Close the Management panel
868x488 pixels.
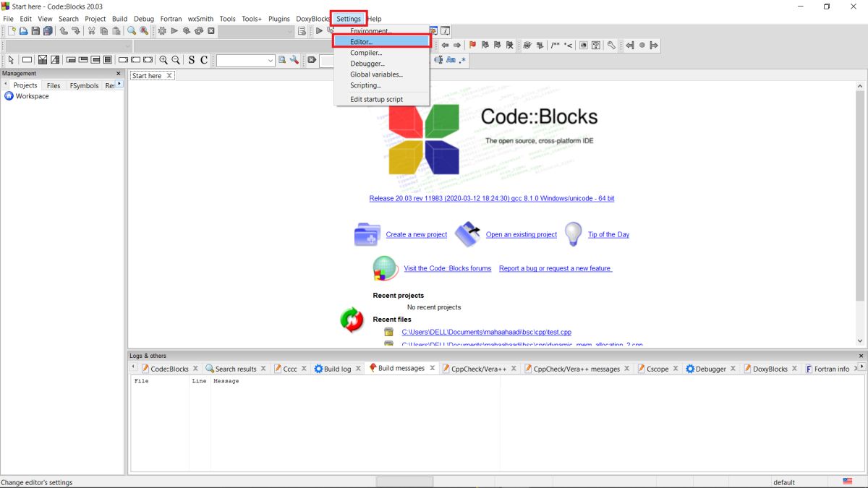(119, 73)
